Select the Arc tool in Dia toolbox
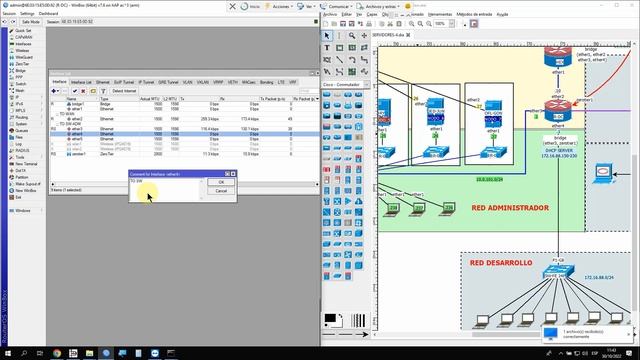 point(351,60)
